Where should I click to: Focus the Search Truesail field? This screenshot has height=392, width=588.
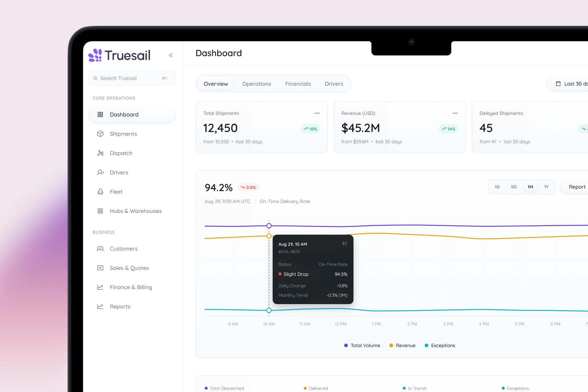132,78
